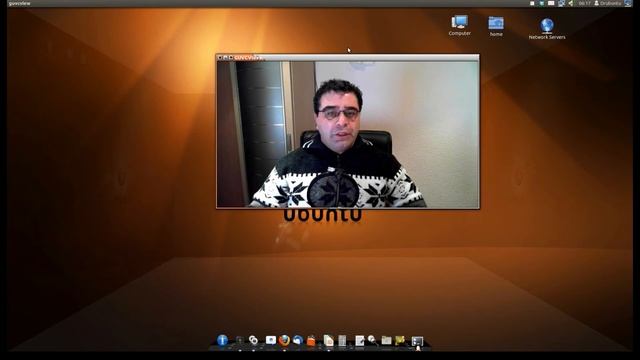Image resolution: width=640 pixels, height=360 pixels.
Task: Open the orange shopping bag Software Center icon
Action: point(311,341)
